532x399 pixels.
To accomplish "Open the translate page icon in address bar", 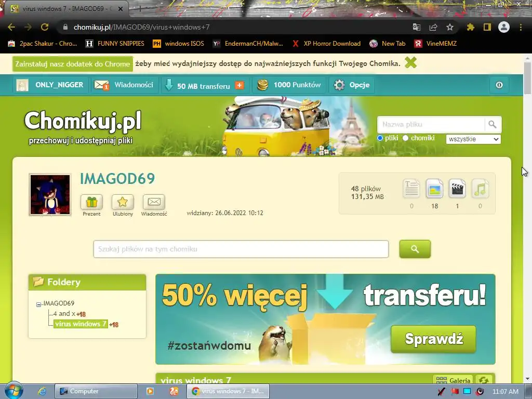I will [x=417, y=27].
